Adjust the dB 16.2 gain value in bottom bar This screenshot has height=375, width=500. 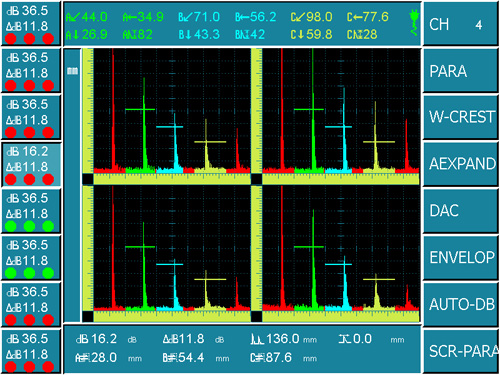coord(96,339)
